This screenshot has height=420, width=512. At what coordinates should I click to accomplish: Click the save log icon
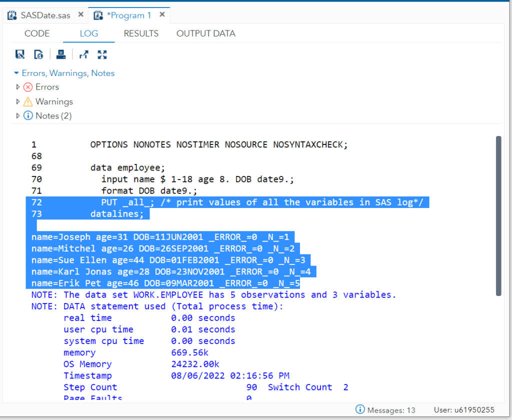(x=20, y=54)
